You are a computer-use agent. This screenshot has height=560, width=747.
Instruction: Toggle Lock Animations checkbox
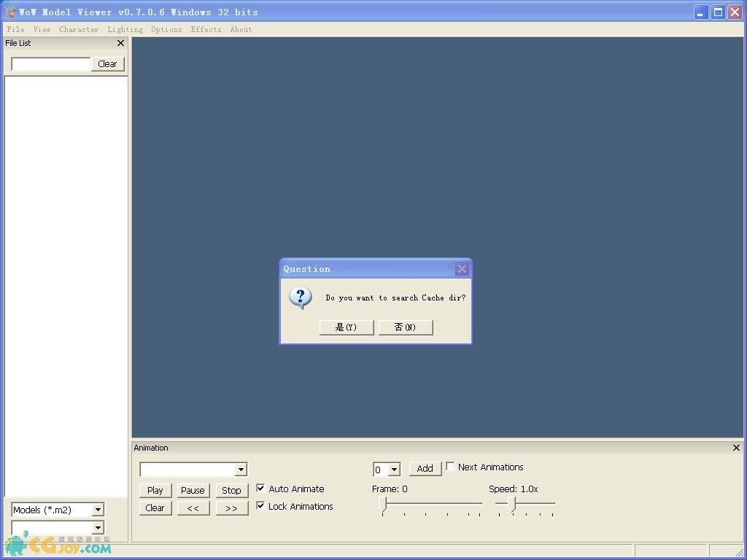tap(260, 506)
